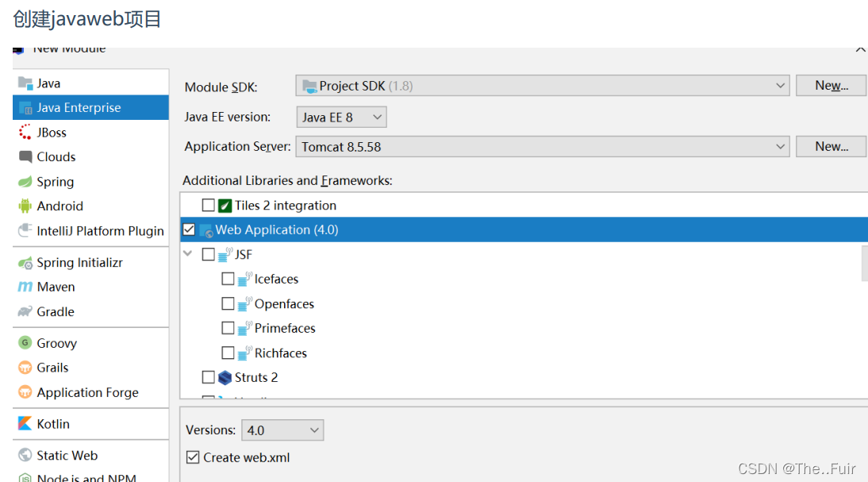Select Java Enterprise in module types
This screenshot has width=868, height=482.
tap(90, 107)
